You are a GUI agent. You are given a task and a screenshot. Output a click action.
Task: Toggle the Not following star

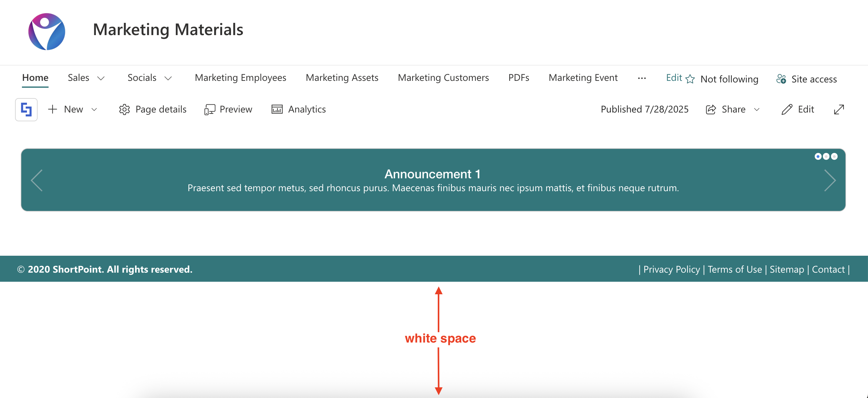click(x=690, y=79)
